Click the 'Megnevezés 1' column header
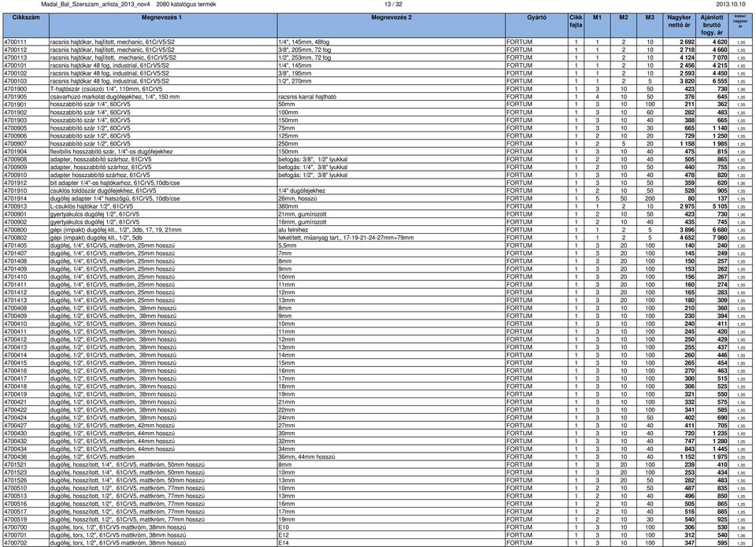The height and width of the screenshot is (547, 756). pyautogui.click(x=163, y=25)
